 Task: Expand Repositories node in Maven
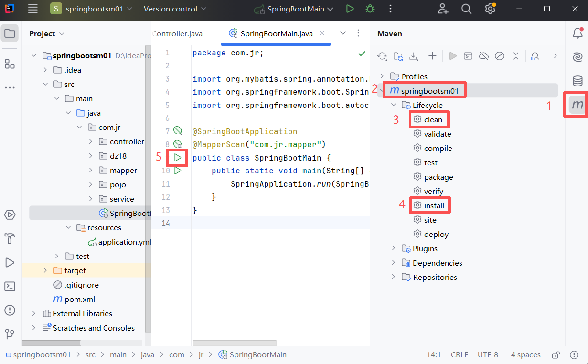coord(394,277)
